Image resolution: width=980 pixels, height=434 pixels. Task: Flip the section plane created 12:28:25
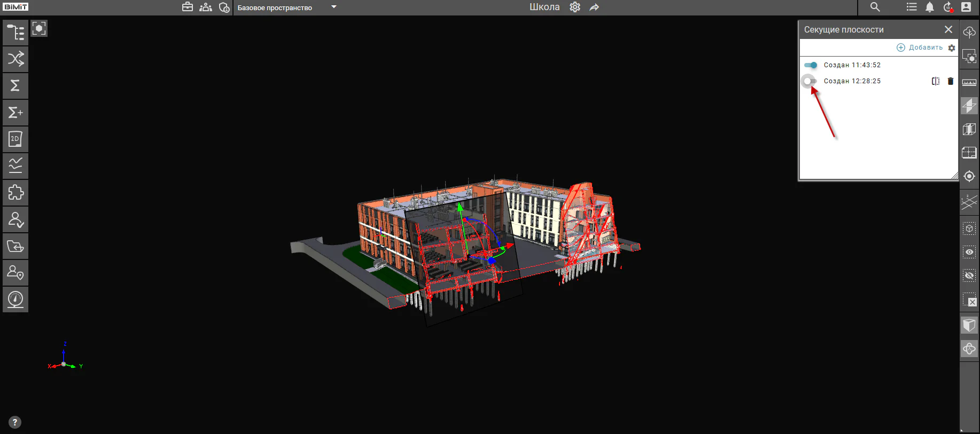936,81
